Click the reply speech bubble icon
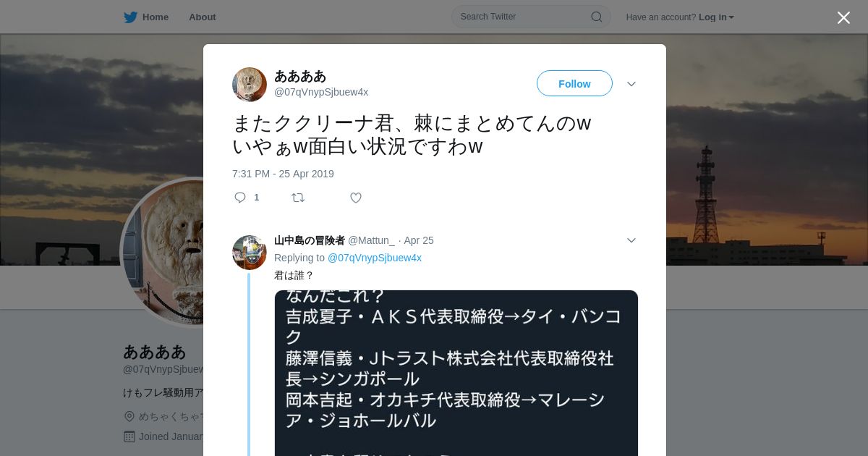The width and height of the screenshot is (868, 456). pyautogui.click(x=240, y=198)
